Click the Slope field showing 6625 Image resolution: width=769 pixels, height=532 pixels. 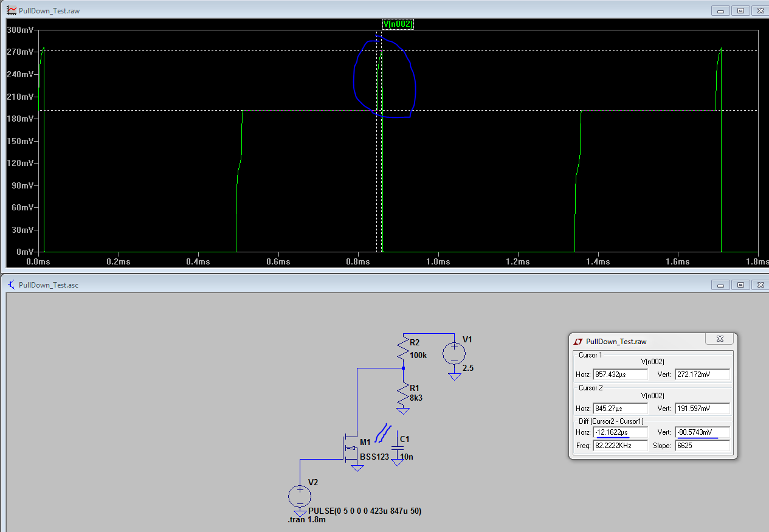[x=702, y=446]
